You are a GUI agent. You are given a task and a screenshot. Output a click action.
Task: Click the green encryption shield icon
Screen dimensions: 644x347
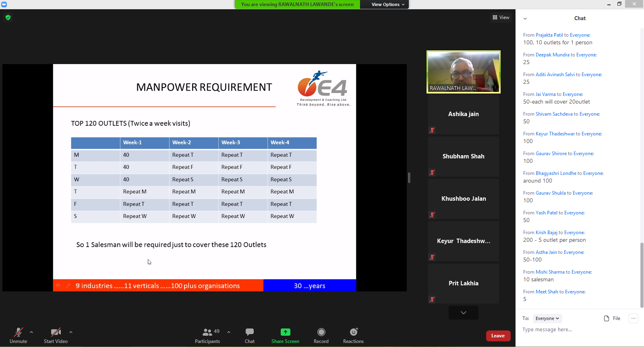pos(8,17)
